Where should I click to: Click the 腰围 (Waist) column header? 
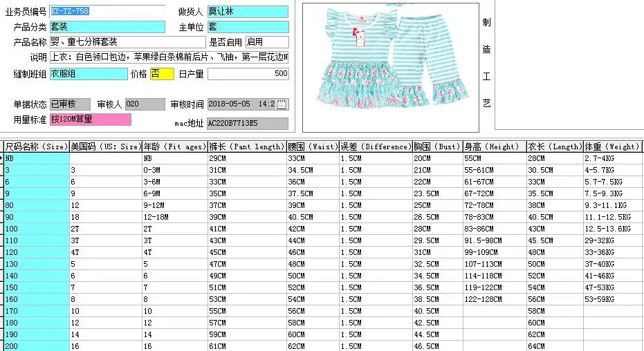click(x=313, y=146)
